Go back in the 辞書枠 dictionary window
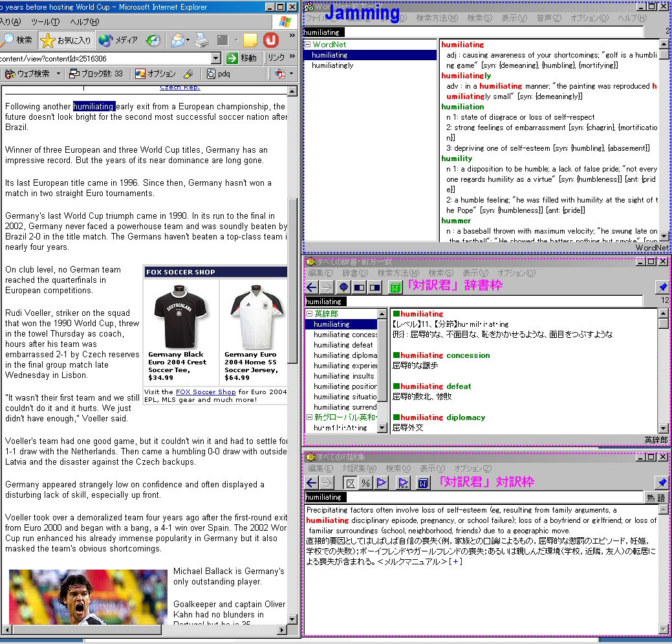672x644 pixels. click(312, 287)
